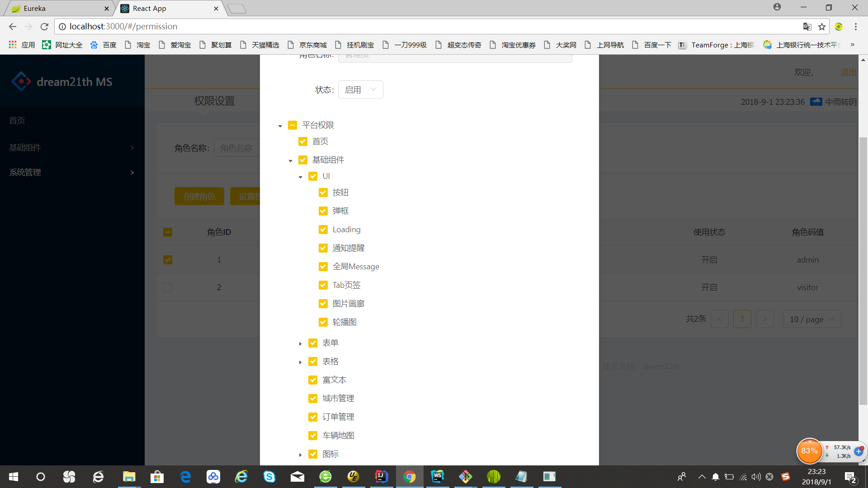Click the Sogou input method tray icon

tap(786, 477)
